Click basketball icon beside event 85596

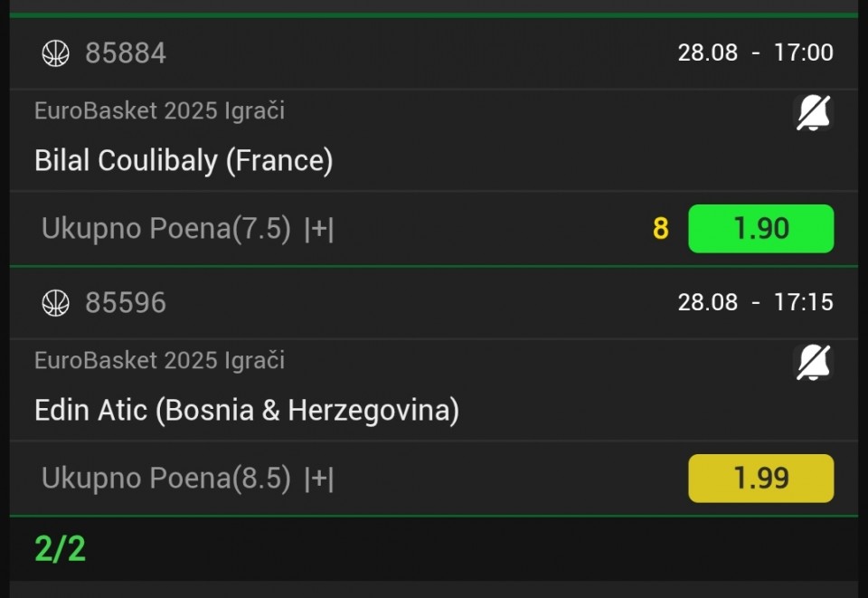coord(56,303)
